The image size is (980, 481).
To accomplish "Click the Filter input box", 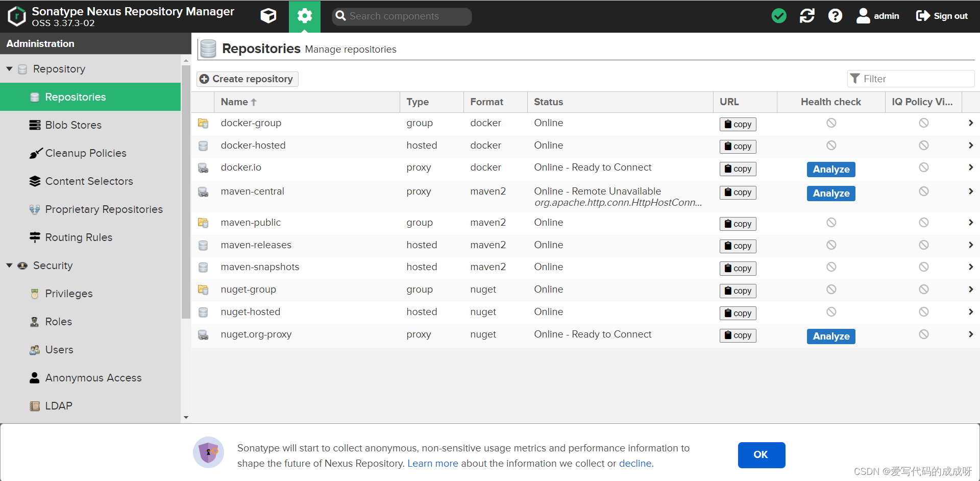I will 911,79.
